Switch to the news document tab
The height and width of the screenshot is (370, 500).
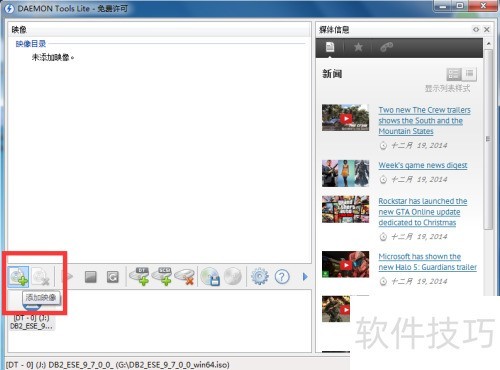(x=330, y=47)
